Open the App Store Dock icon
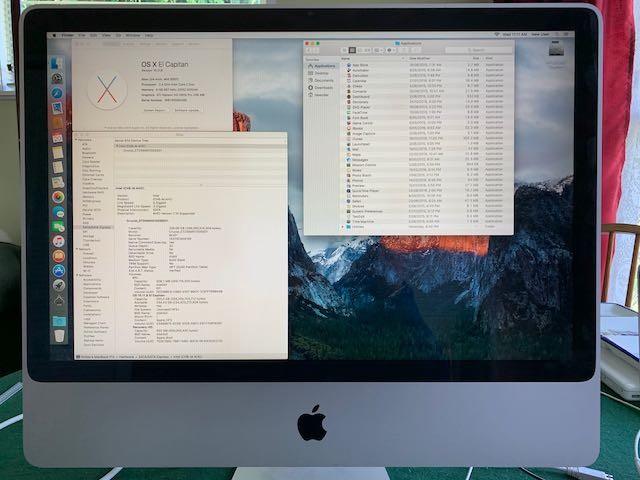640x480 pixels. [x=58, y=270]
